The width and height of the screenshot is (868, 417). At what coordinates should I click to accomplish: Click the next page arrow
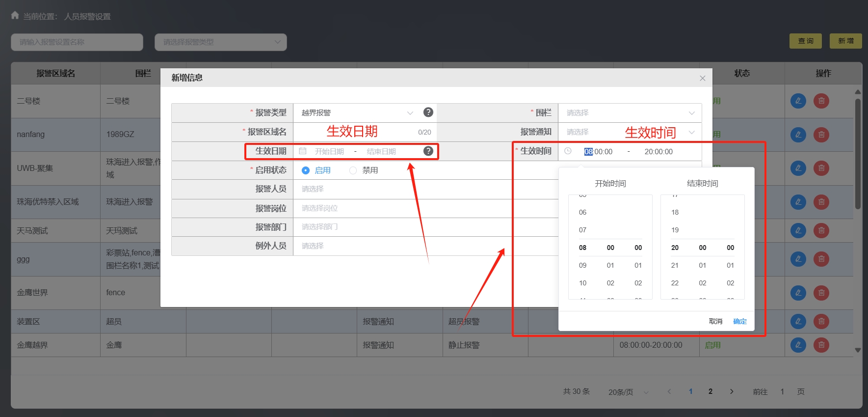(732, 391)
